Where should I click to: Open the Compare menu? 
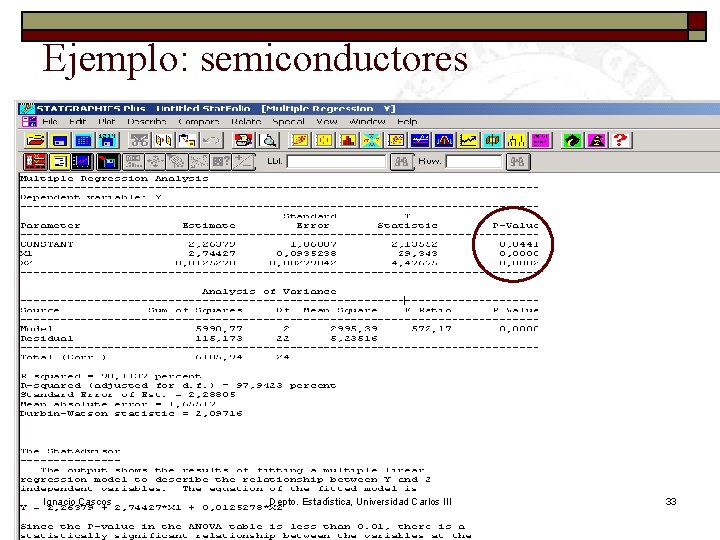click(198, 121)
